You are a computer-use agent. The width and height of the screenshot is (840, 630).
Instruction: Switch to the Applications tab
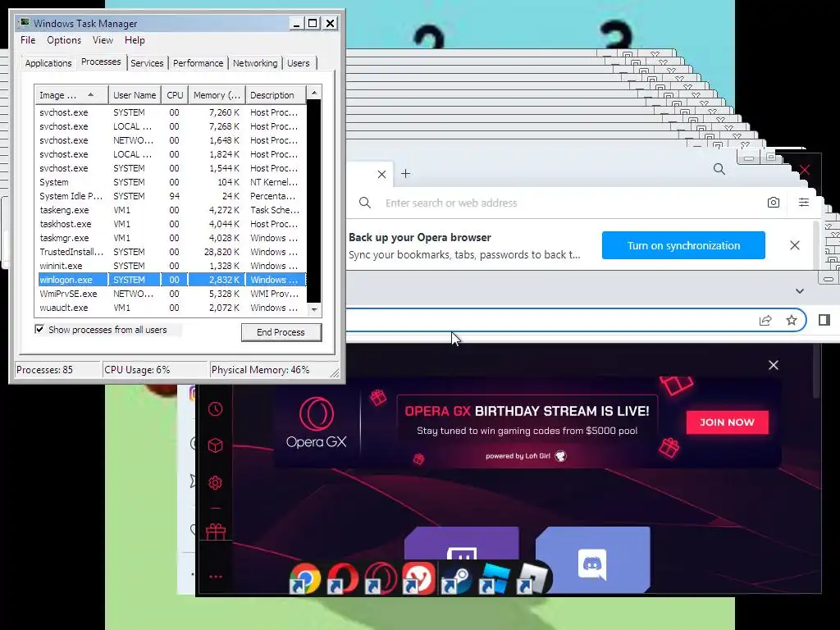click(48, 63)
